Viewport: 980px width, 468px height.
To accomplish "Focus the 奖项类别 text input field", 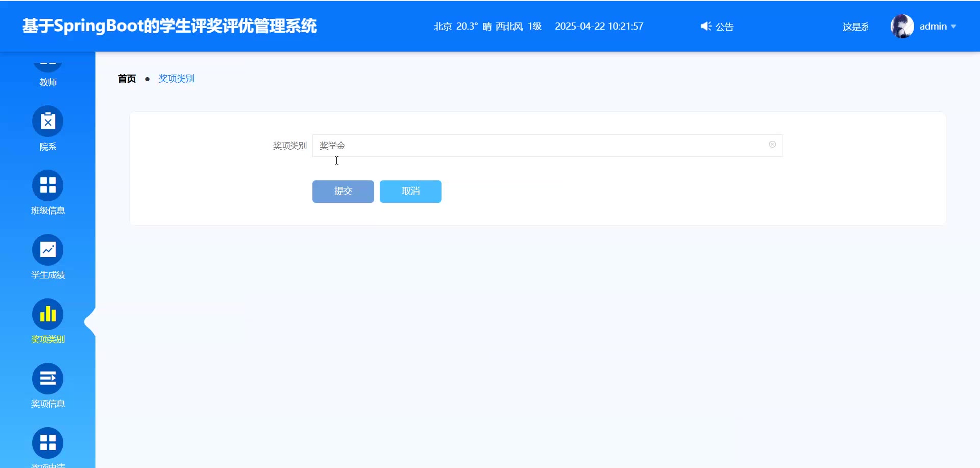I will [547, 146].
